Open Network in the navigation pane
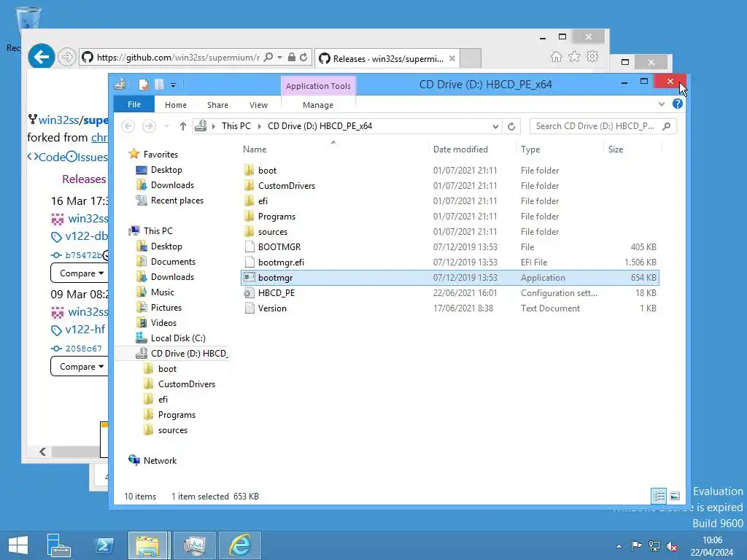Image resolution: width=747 pixels, height=560 pixels. click(160, 461)
